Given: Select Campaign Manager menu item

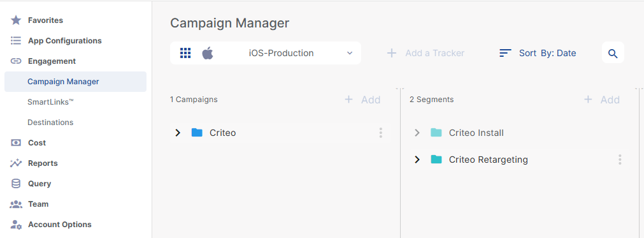Looking at the screenshot, I should (x=76, y=82).
